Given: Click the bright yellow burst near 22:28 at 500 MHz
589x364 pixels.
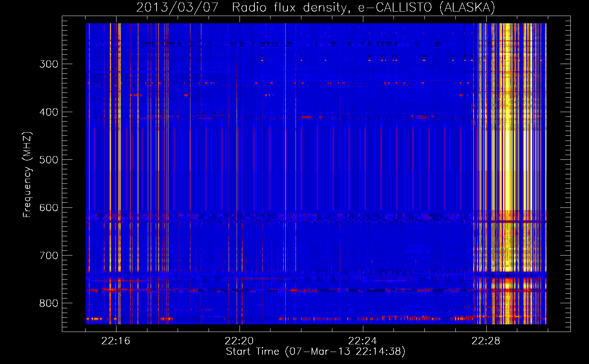Looking at the screenshot, I should 507,160.
